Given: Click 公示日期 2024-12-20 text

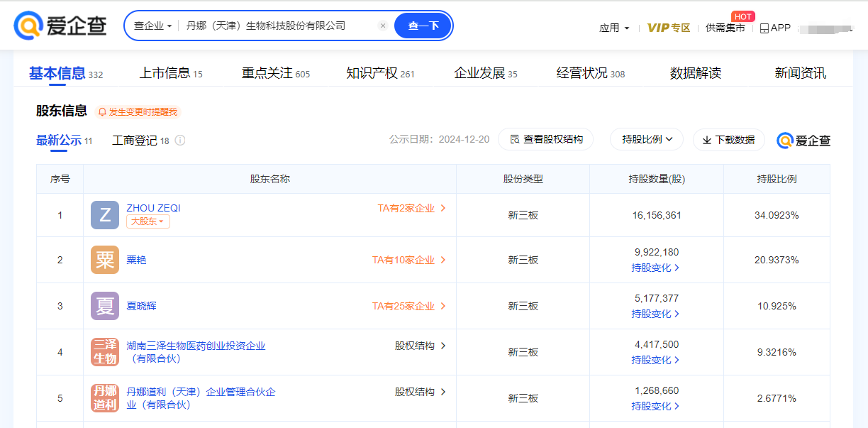Looking at the screenshot, I should (439, 139).
